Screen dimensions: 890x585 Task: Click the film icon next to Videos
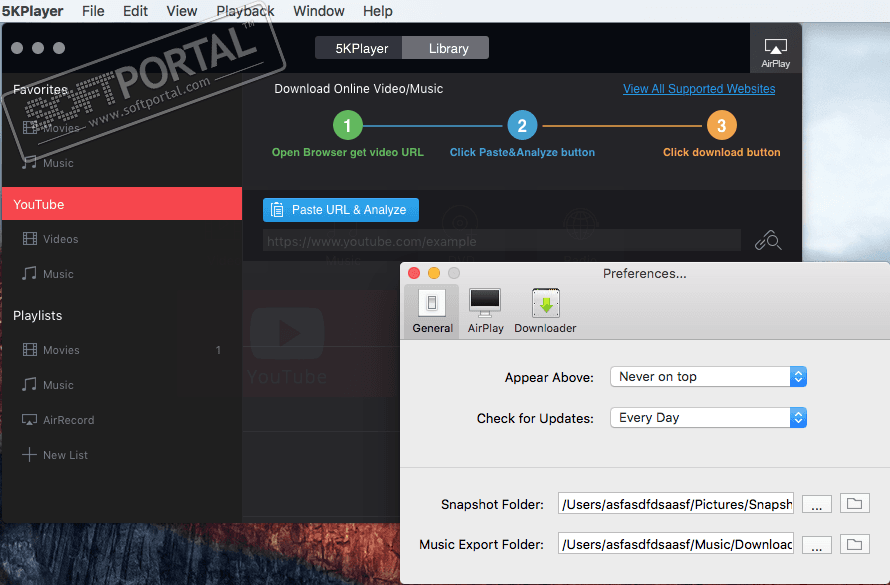point(30,239)
